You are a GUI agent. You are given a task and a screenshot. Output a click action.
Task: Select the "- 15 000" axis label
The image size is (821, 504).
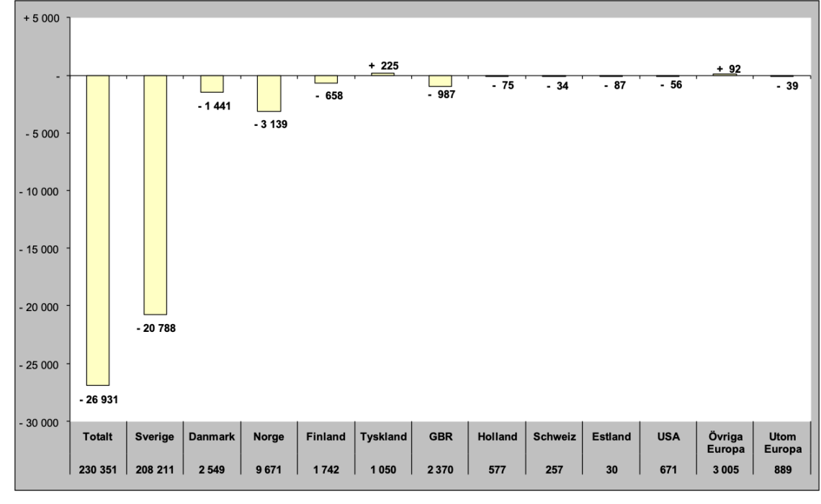tap(40, 250)
